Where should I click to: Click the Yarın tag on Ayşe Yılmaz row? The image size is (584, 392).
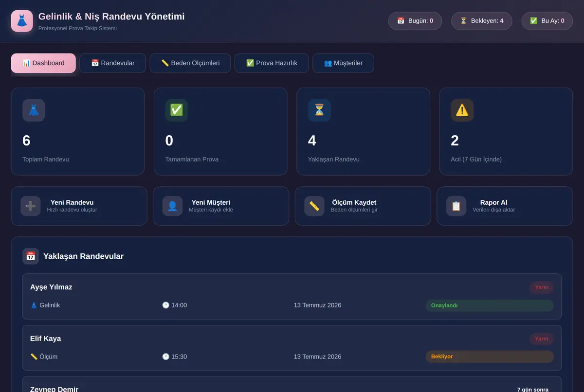coord(542,287)
